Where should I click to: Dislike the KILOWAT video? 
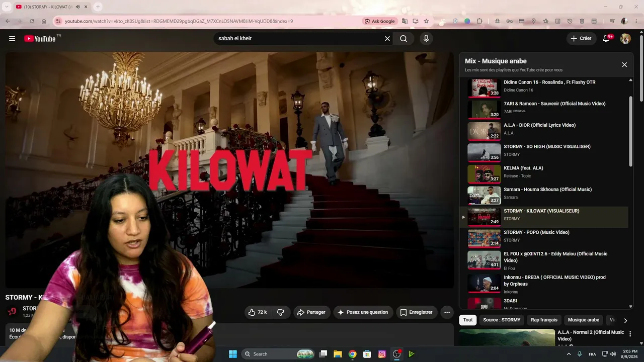[281, 312]
